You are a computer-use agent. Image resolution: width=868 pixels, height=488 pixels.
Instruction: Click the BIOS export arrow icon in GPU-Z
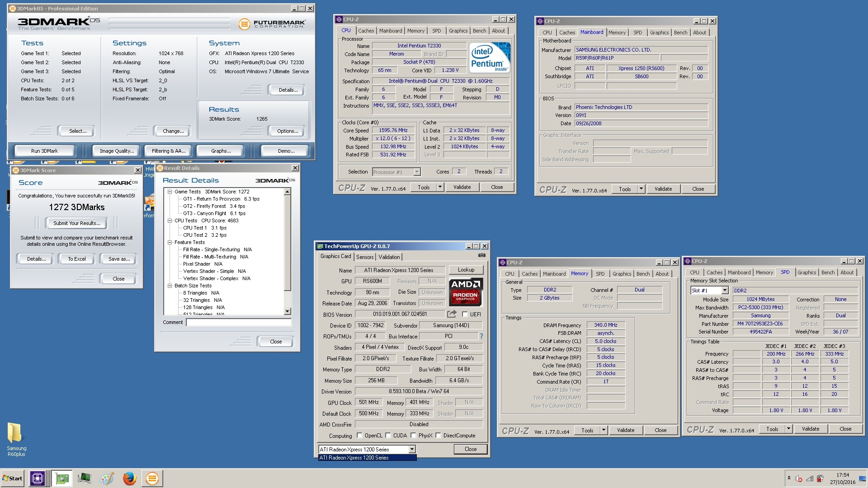[x=452, y=314]
